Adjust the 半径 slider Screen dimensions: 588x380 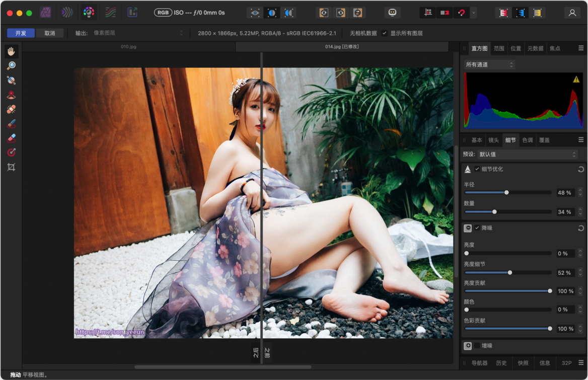tap(508, 193)
